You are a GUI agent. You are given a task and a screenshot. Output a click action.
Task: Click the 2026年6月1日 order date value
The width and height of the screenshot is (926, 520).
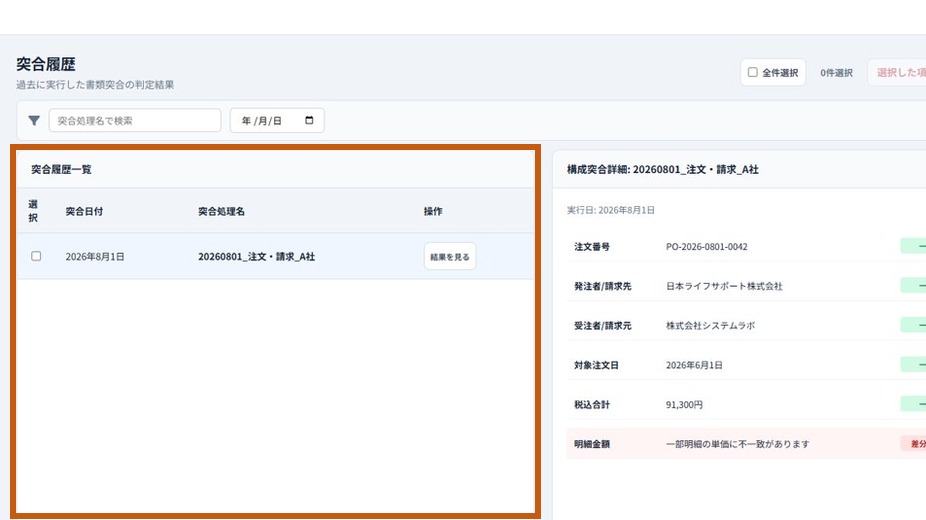pyautogui.click(x=694, y=365)
